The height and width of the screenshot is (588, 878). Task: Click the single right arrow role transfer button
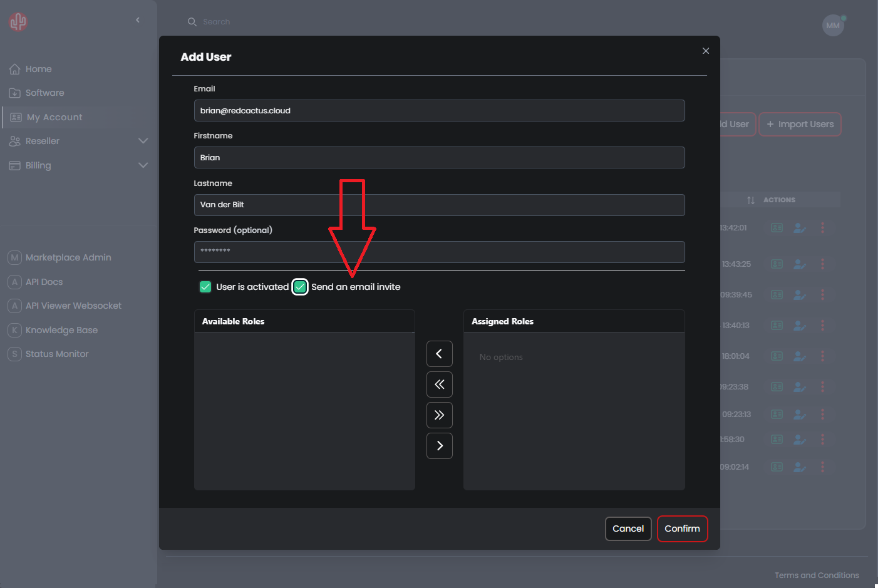coord(439,446)
